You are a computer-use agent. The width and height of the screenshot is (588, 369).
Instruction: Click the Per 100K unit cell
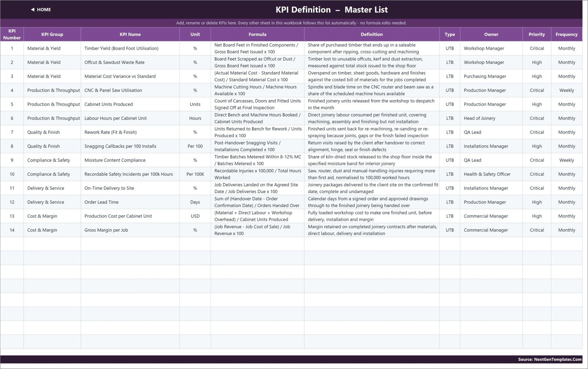click(195, 174)
